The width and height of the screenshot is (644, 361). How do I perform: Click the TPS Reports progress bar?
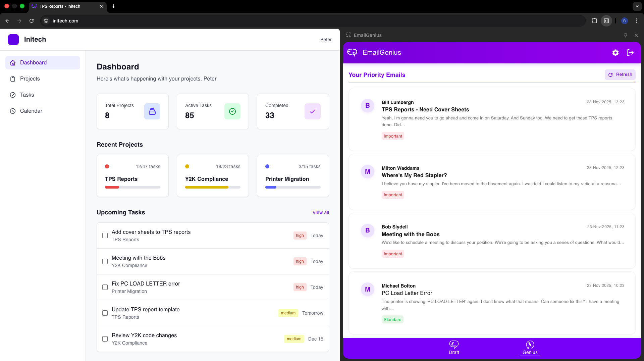tap(132, 187)
